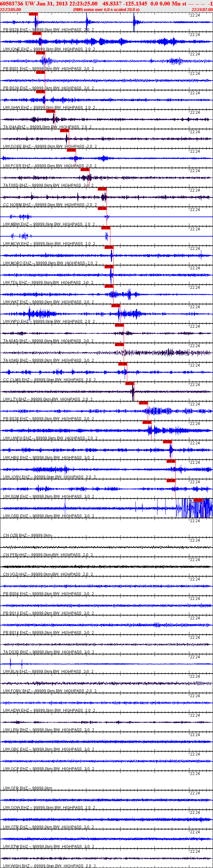The image size is (213, 868).
Task: Click the 'TA A04D BHZ' station label
Action: [x=16, y=341]
